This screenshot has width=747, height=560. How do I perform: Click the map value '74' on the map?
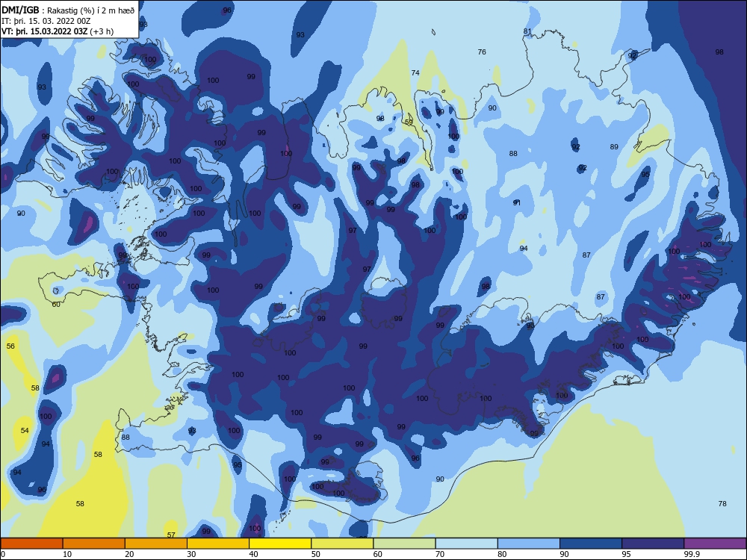[x=415, y=73]
